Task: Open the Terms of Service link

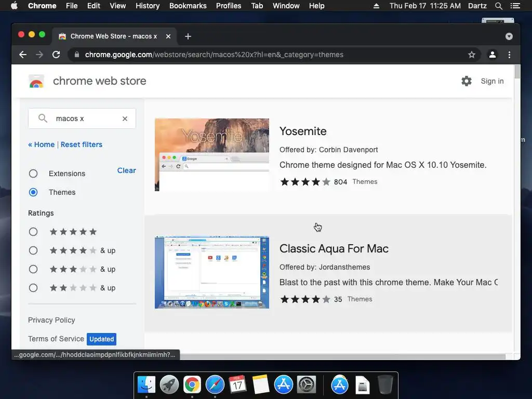Action: (x=56, y=339)
